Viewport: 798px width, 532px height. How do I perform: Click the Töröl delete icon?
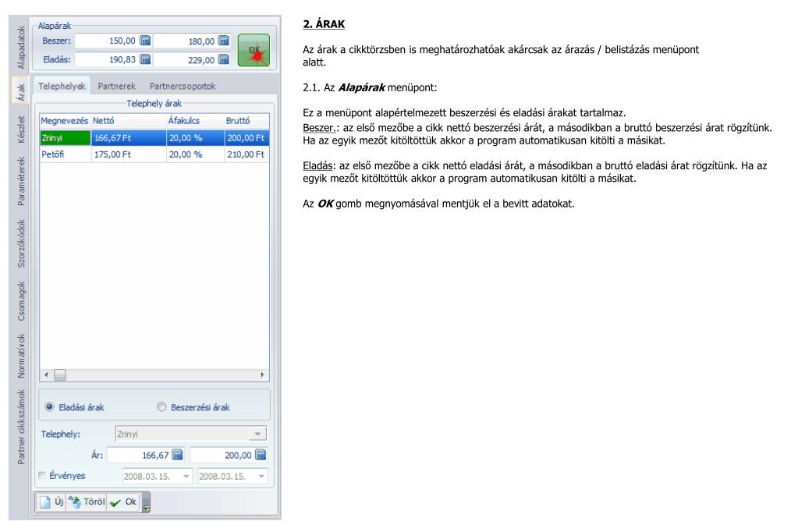[74, 502]
